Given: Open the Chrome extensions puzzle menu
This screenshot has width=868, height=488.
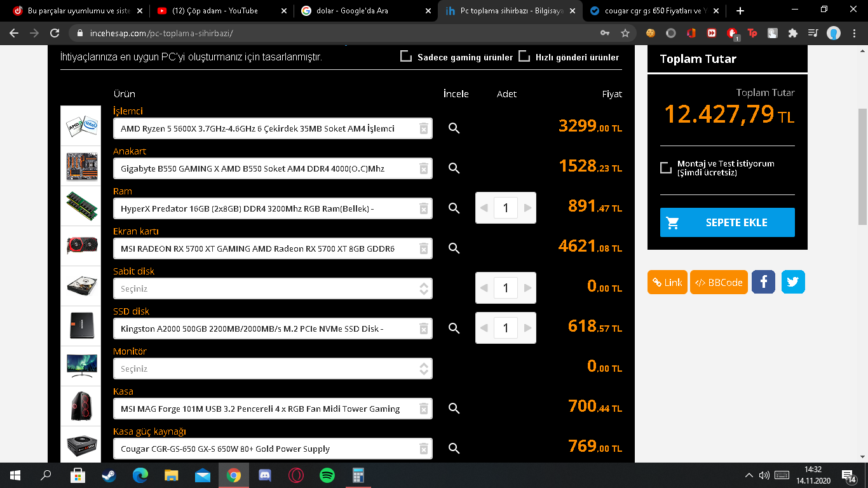Looking at the screenshot, I should click(x=792, y=33).
